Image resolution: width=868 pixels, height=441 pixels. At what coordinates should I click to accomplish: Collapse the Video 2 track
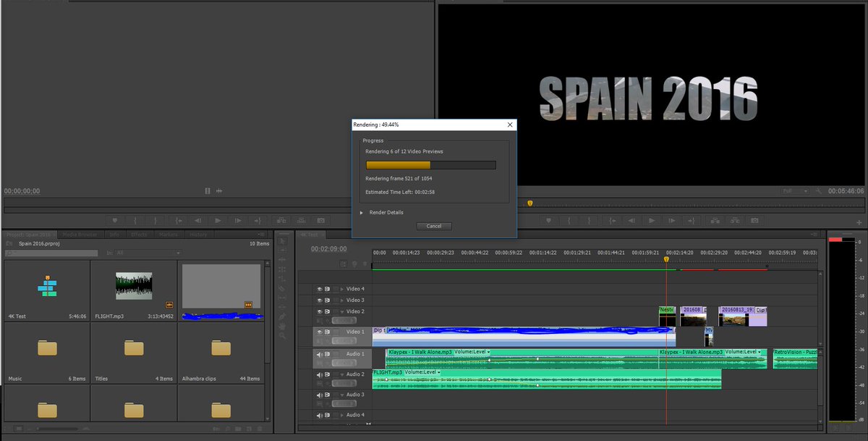coord(342,311)
